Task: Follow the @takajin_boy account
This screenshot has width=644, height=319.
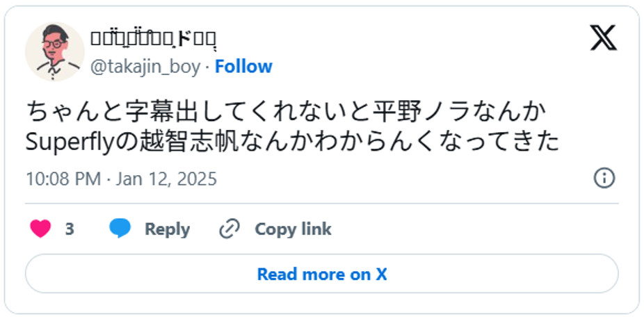Action: [x=243, y=67]
